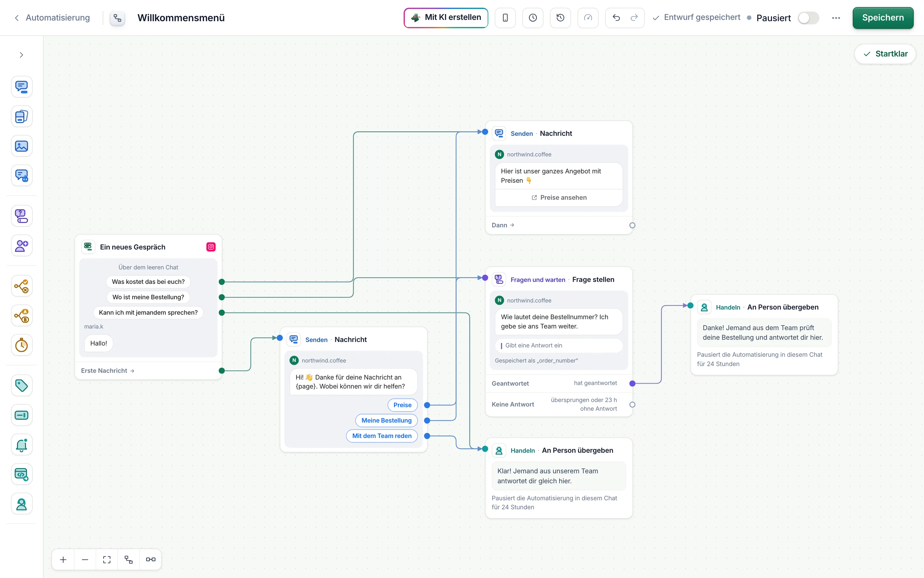Select the hand-over-to-person icon in sidebar

pos(21,504)
